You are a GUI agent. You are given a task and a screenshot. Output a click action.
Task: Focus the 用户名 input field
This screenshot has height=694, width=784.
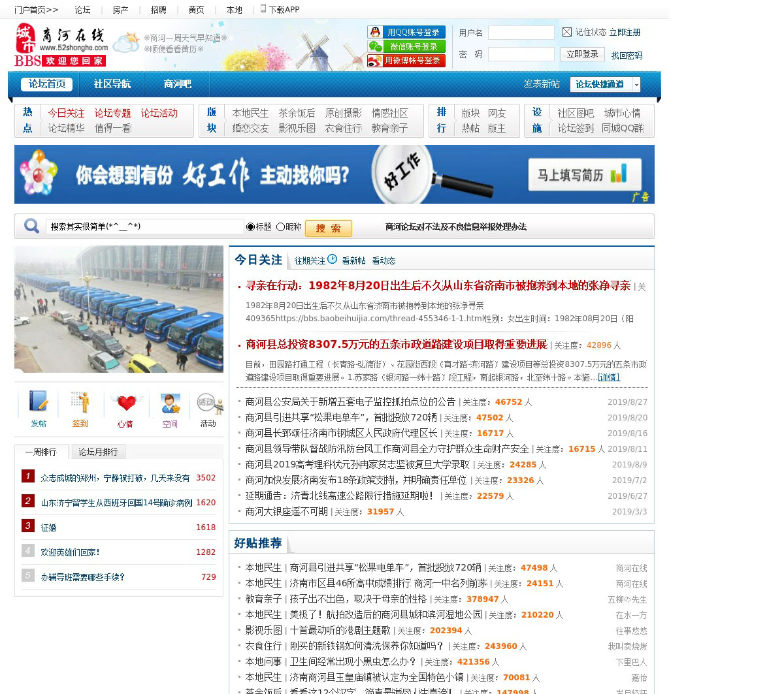click(x=521, y=33)
